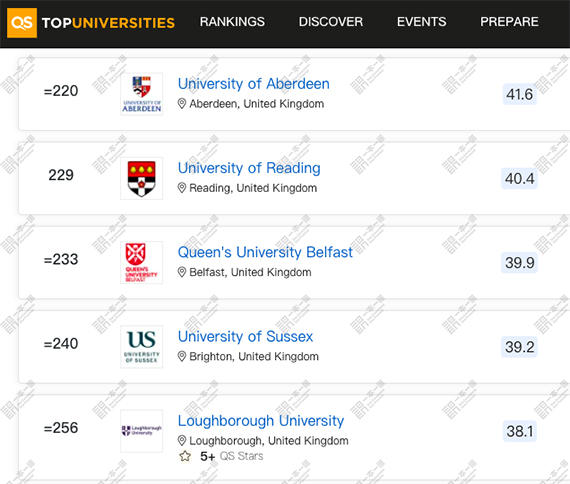Open the EVENTS menu
The image size is (570, 484).
coord(422,22)
